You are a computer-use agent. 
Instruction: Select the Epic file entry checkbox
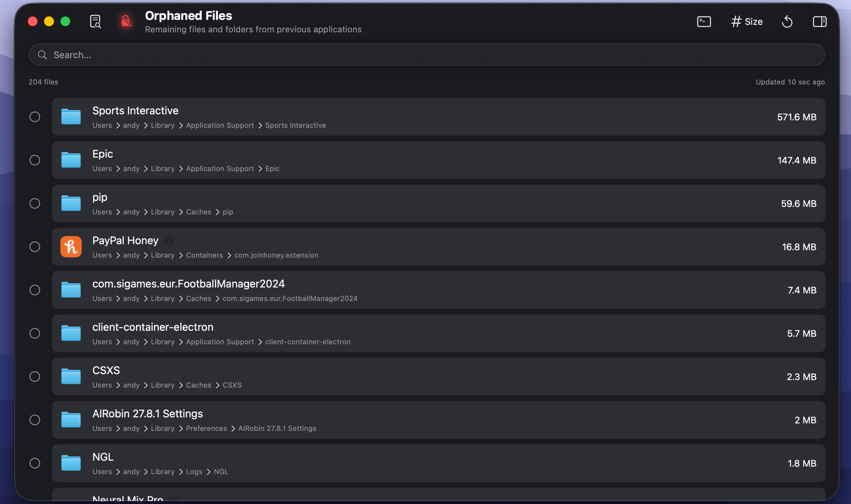tap(35, 160)
